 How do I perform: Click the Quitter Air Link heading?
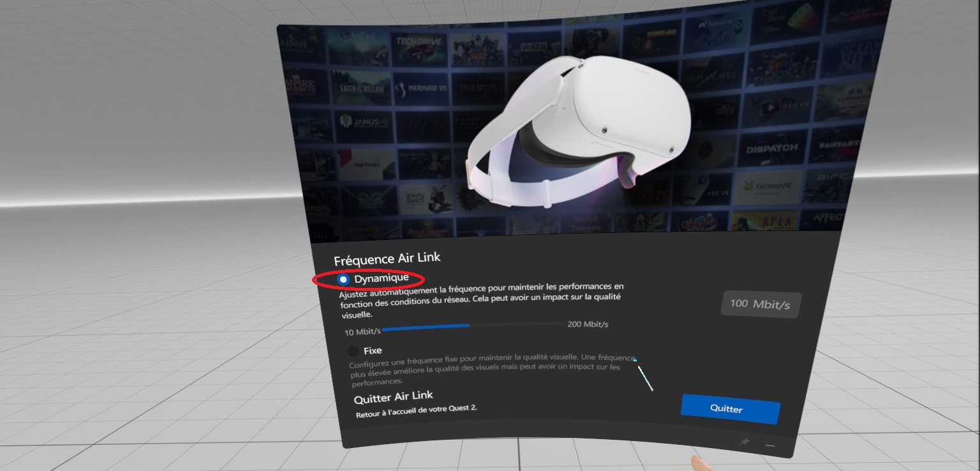(394, 398)
